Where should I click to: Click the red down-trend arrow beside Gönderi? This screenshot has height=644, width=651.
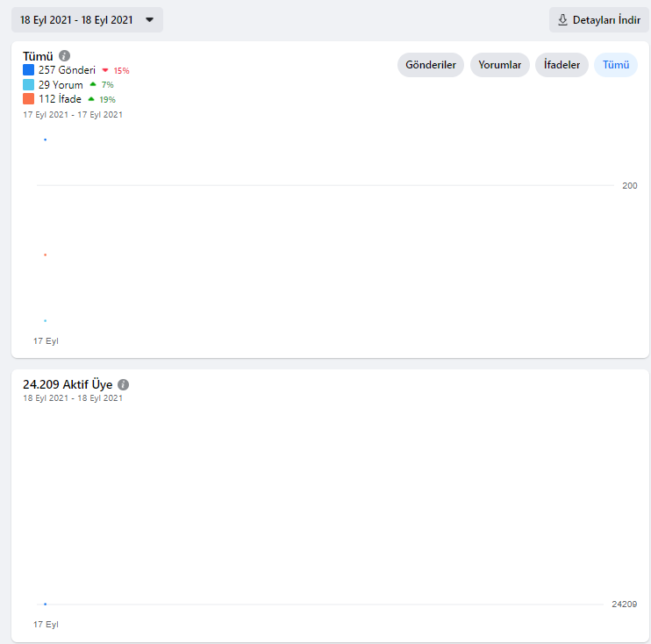[105, 70]
